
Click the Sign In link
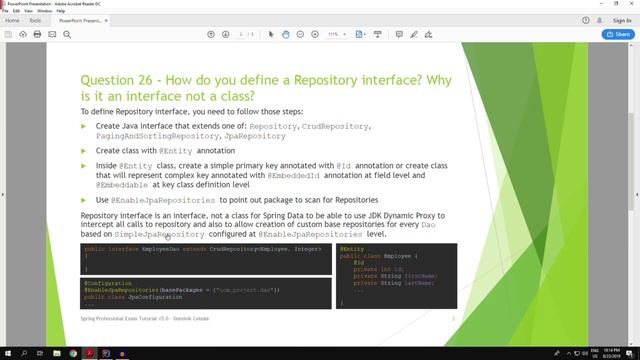coord(622,20)
